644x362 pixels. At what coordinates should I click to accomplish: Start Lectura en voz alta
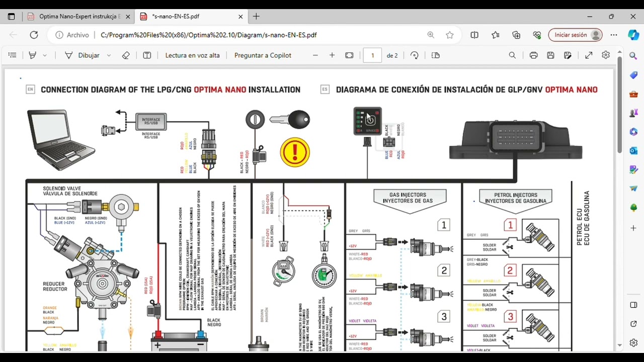point(192,55)
